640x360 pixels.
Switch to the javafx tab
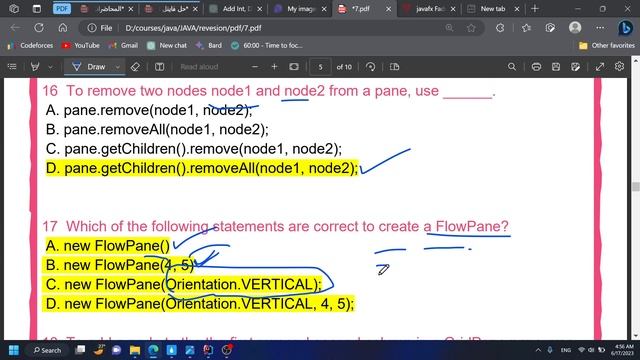pyautogui.click(x=428, y=9)
